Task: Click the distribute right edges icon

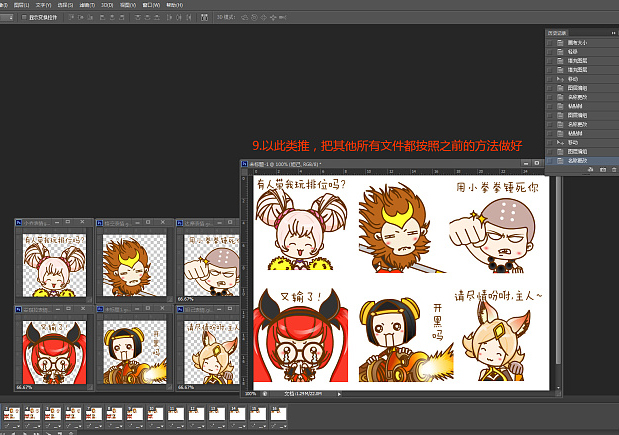Action: click(189, 17)
